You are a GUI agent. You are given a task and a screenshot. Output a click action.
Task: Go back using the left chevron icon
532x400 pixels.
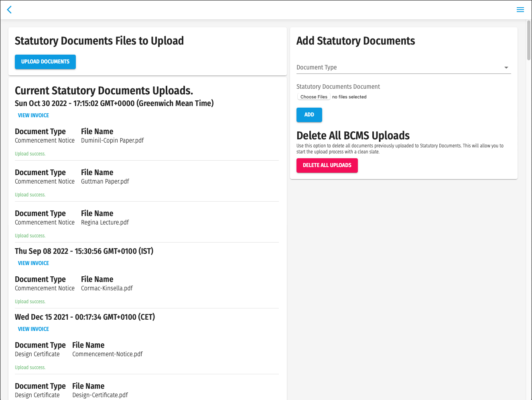click(10, 10)
